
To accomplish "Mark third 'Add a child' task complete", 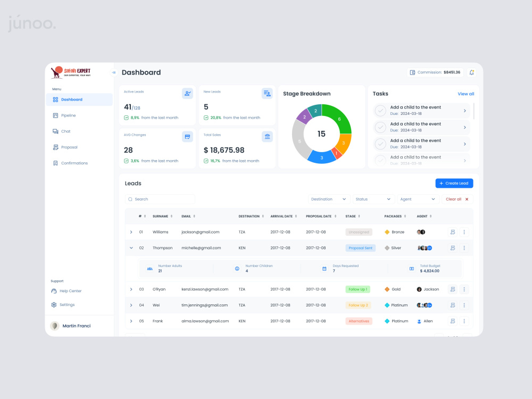I will (x=381, y=144).
